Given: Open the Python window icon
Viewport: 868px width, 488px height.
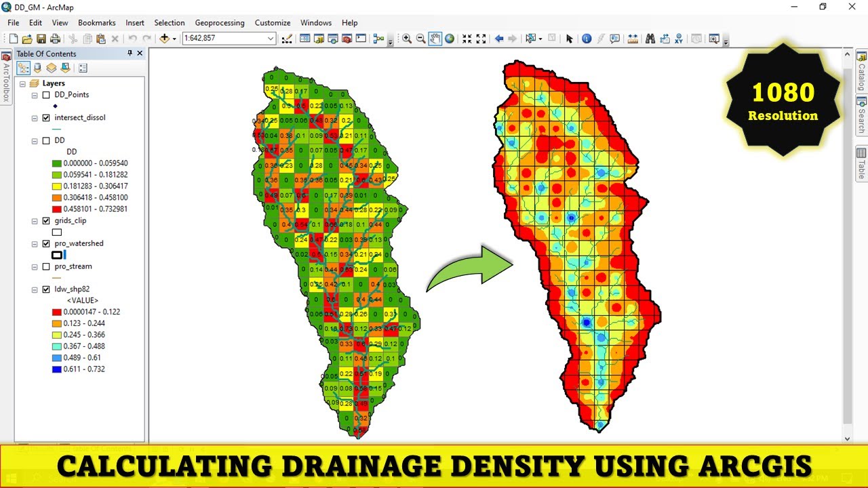Looking at the screenshot, I should (361, 39).
